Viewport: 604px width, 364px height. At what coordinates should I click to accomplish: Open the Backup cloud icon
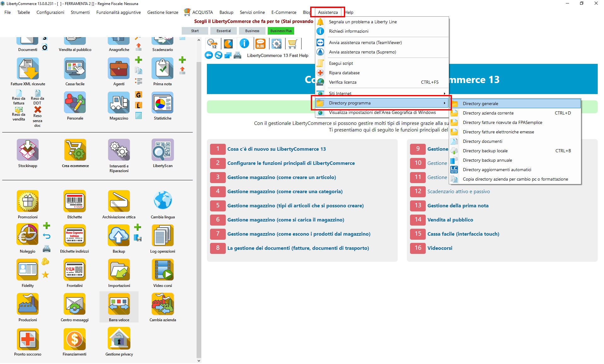pos(119,235)
